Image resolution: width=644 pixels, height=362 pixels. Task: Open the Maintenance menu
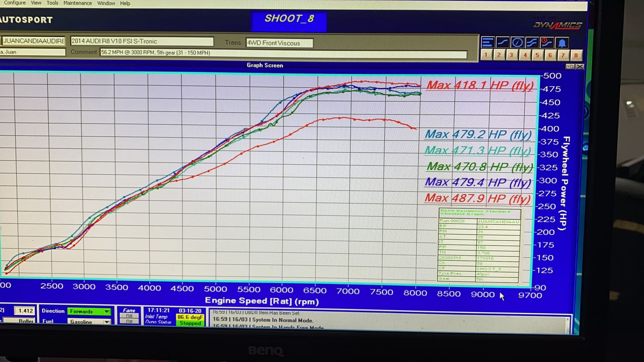pos(78,3)
